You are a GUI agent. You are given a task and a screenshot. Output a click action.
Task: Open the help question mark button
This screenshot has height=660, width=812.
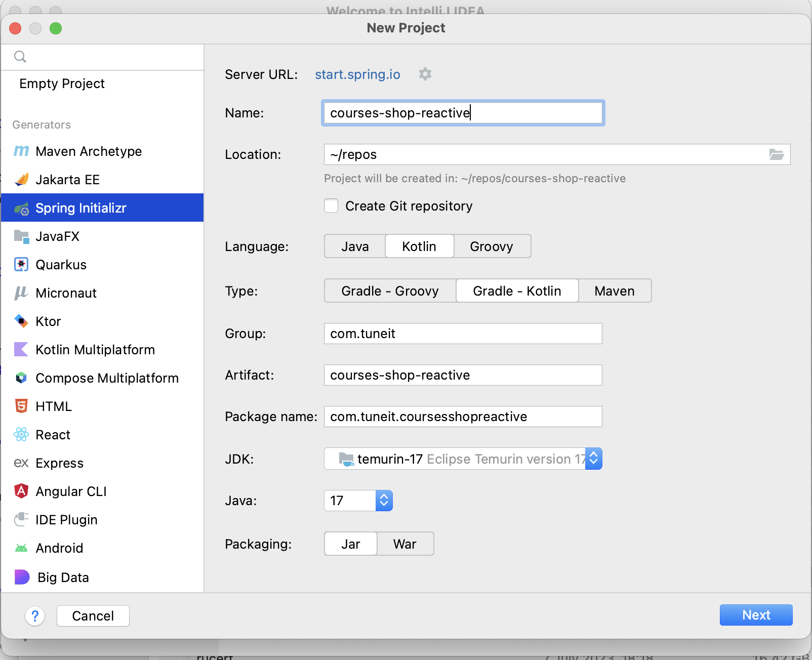(35, 616)
